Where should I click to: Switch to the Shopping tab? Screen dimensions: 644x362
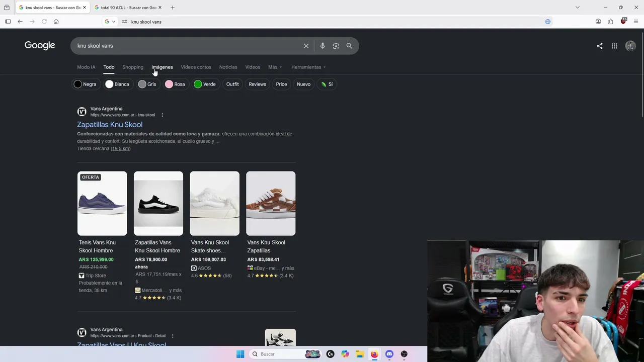pos(133,67)
